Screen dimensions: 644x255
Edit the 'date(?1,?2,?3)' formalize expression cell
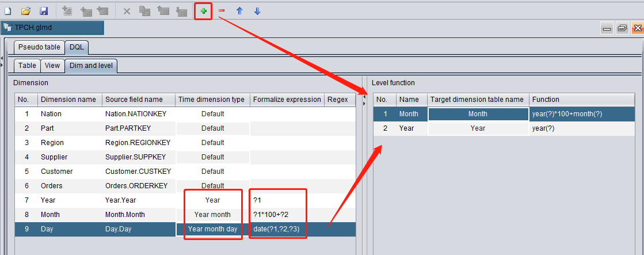coord(287,229)
